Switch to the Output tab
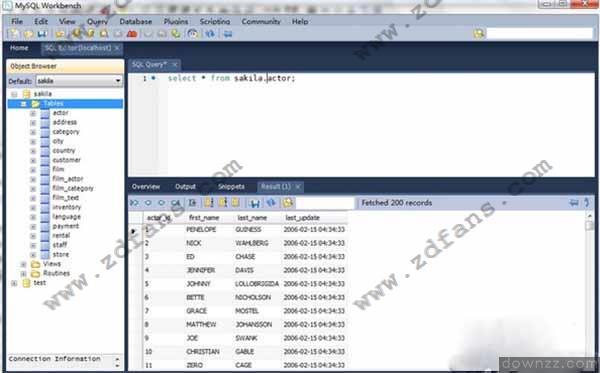600x373 pixels. tap(185, 187)
